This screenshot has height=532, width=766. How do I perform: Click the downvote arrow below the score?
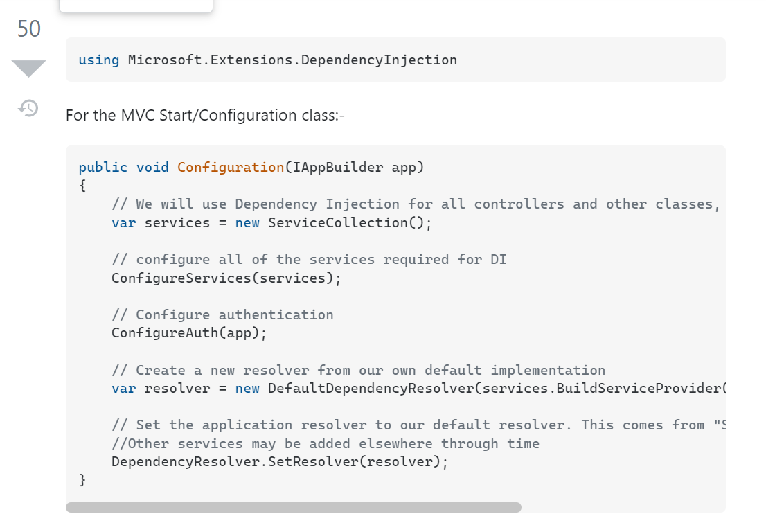tap(29, 68)
